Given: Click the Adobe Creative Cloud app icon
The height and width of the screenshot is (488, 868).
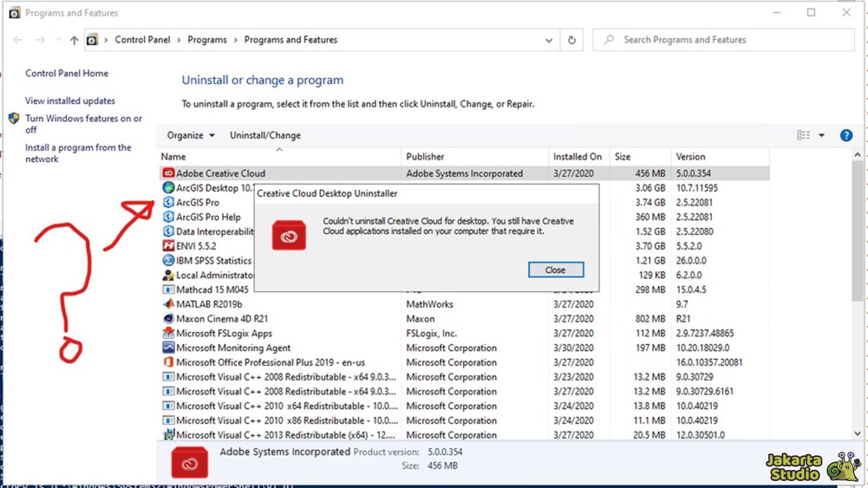Looking at the screenshot, I should (168, 173).
